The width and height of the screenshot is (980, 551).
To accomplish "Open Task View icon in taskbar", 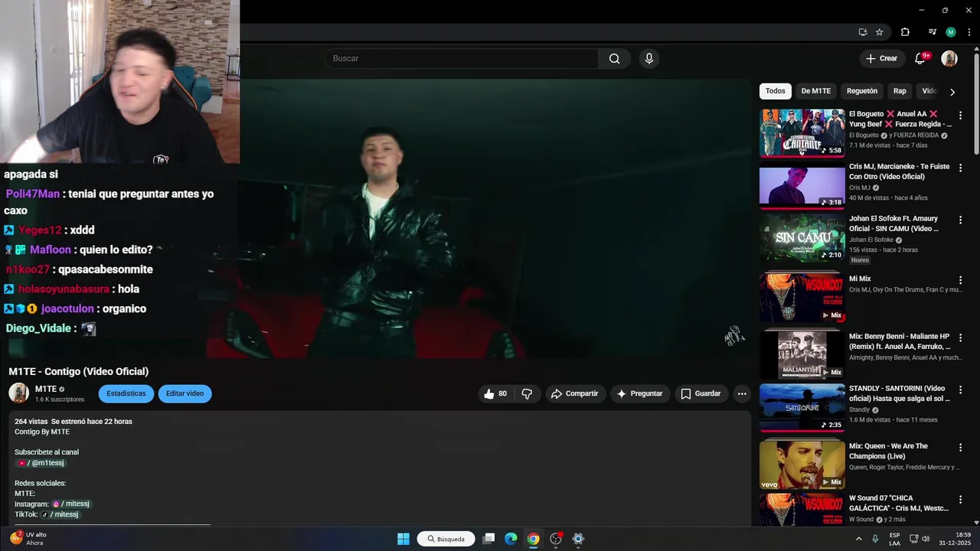I will pyautogui.click(x=488, y=539).
